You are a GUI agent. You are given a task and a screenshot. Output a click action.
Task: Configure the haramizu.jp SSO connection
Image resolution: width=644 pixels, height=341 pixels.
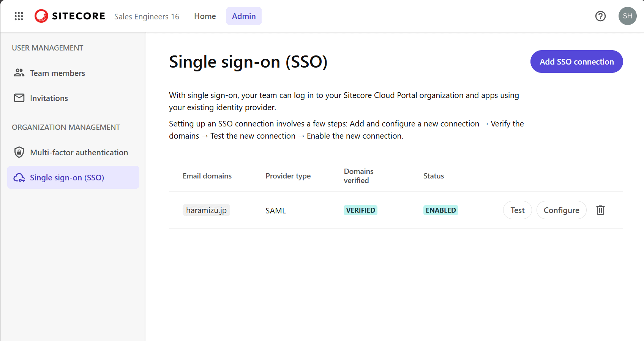click(x=561, y=210)
